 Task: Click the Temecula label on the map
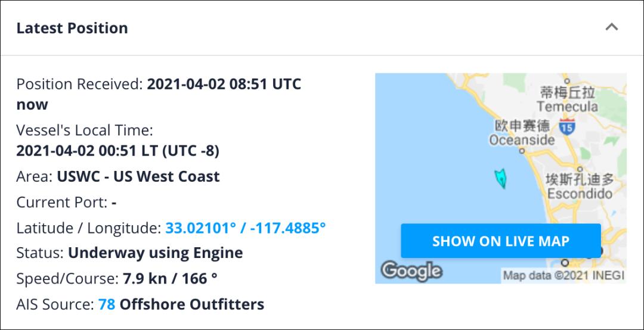coord(567,107)
